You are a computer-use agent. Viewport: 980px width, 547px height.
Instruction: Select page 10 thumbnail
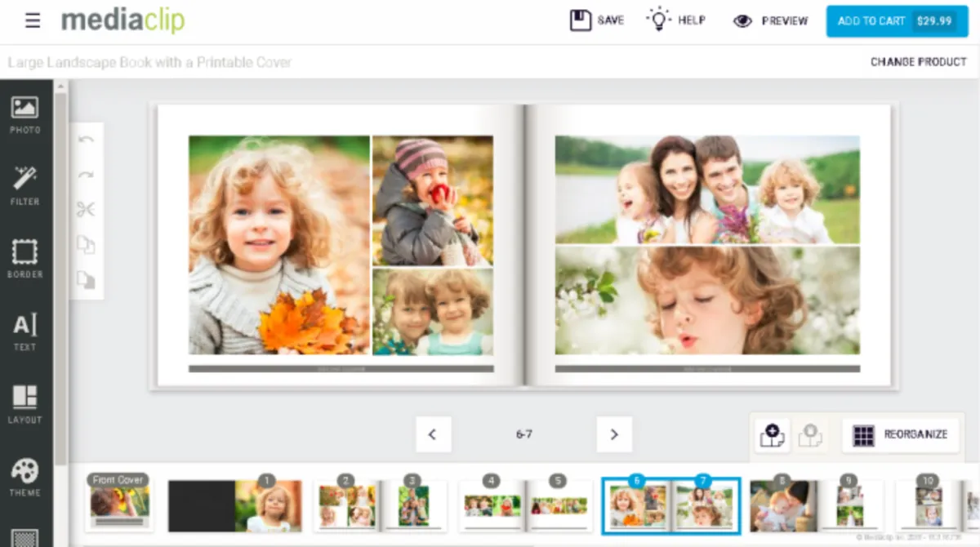928,505
